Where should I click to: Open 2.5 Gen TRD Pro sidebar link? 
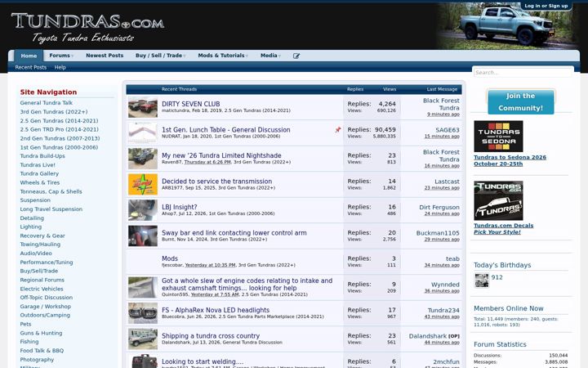click(x=60, y=129)
